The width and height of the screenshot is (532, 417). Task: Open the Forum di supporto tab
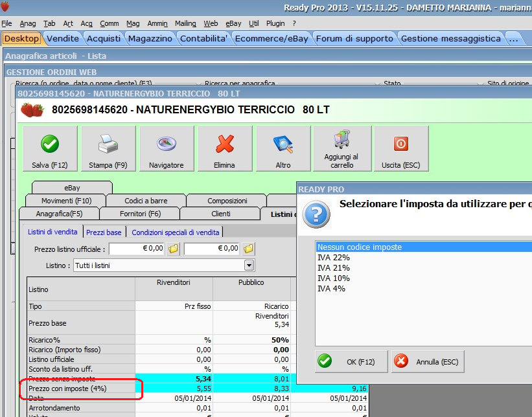354,39
